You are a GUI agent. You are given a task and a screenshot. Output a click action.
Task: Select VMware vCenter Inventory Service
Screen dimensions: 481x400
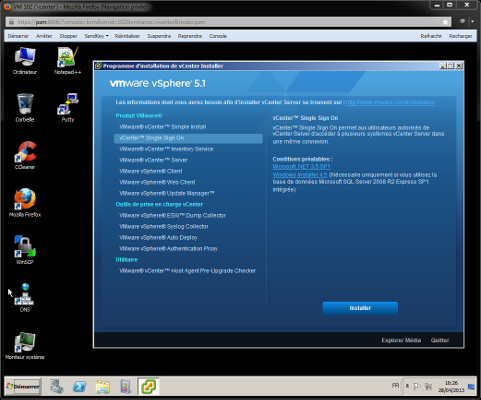click(x=166, y=149)
